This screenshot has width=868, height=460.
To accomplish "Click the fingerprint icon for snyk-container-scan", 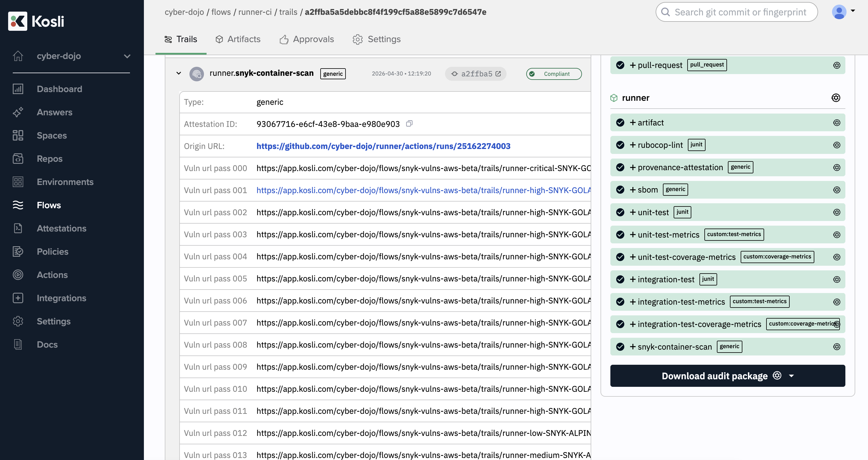I will 196,74.
